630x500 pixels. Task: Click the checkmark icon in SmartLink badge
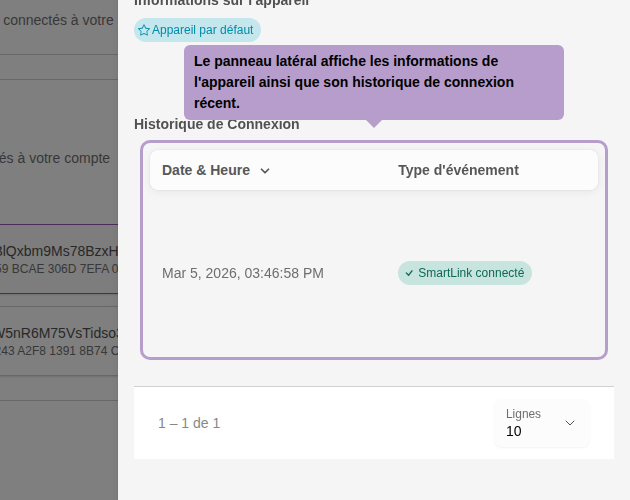click(409, 273)
